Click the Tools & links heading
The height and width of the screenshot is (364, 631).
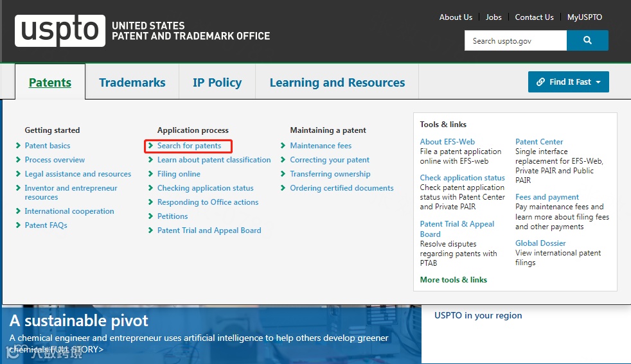(x=443, y=125)
